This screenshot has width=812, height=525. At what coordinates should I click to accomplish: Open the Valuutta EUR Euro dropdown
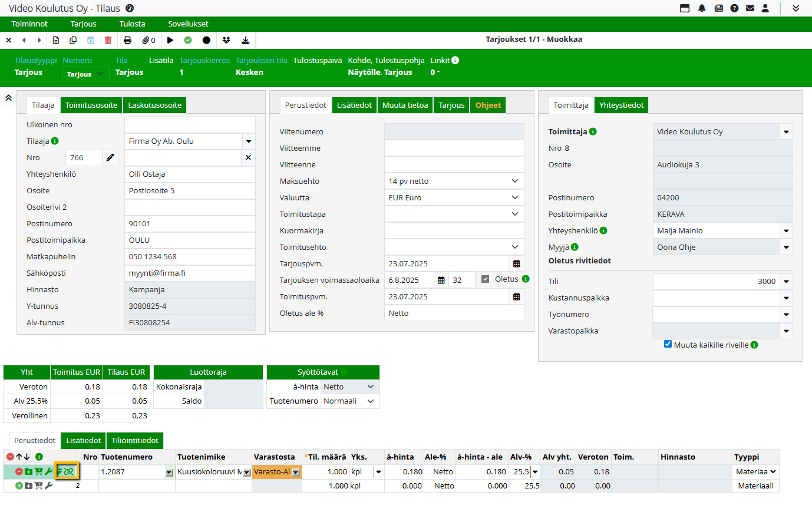tap(514, 198)
